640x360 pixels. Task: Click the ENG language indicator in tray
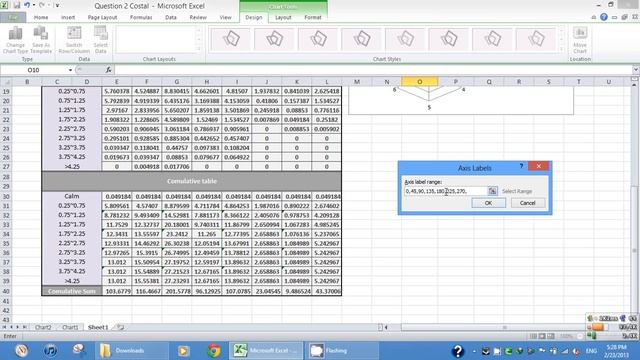pos(591,351)
